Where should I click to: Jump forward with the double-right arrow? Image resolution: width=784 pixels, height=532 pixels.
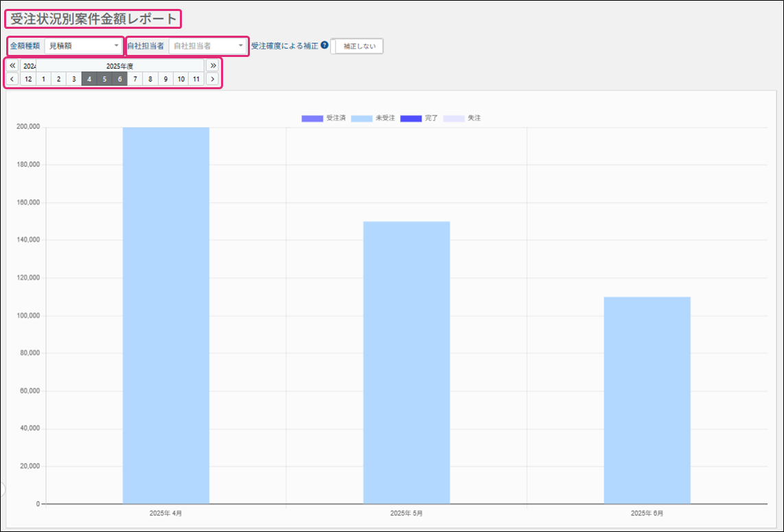[x=213, y=66]
